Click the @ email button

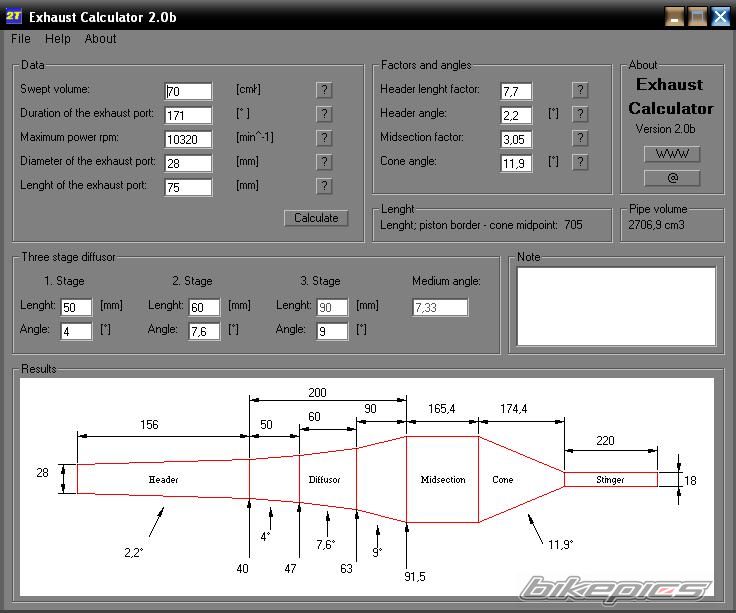[x=671, y=178]
